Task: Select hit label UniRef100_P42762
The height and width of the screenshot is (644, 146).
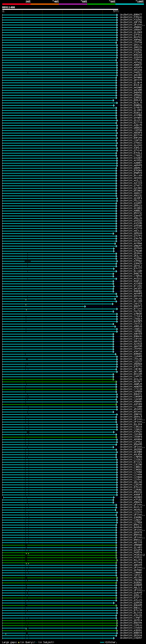Action: tap(131, 311)
